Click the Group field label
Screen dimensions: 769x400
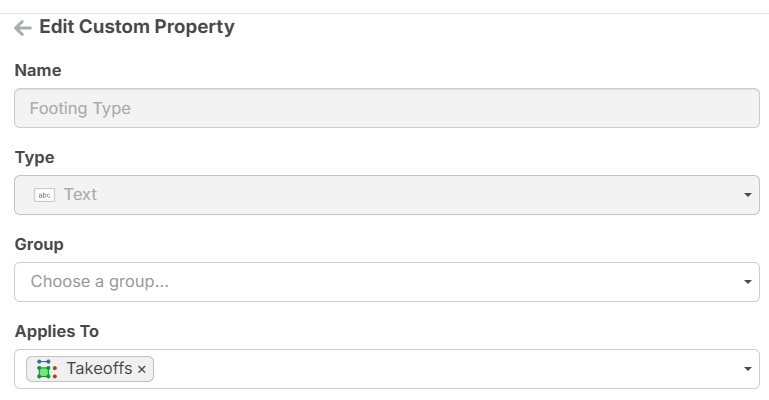click(x=39, y=244)
